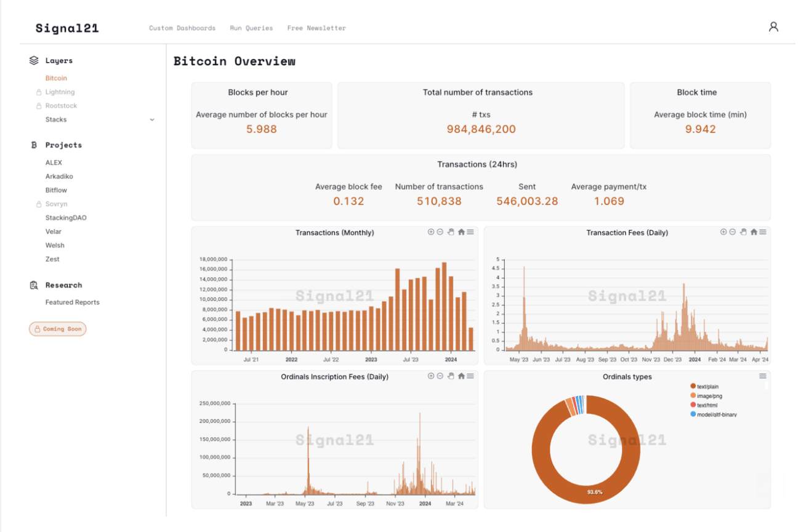Click the Coming Soon button in the sidebar
Screen dimensions: 809x532
57,329
